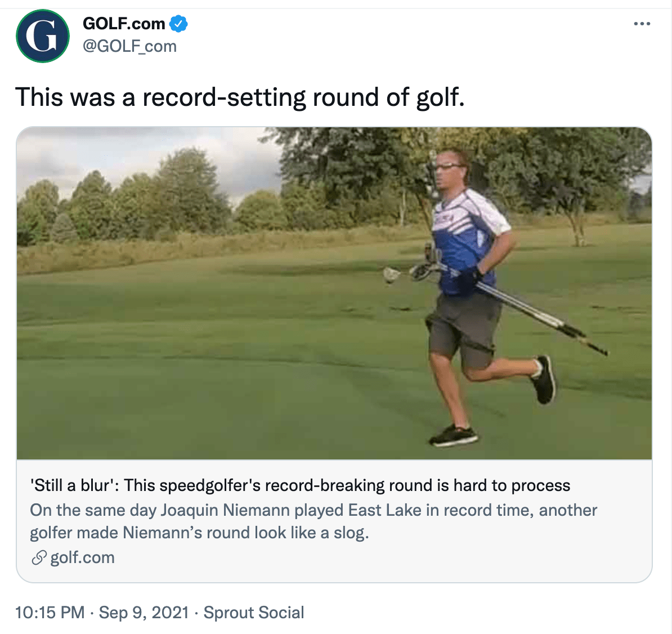The width and height of the screenshot is (672, 634).
Task: Click the Sep 9, 2021 date
Action: pyautogui.click(x=144, y=613)
